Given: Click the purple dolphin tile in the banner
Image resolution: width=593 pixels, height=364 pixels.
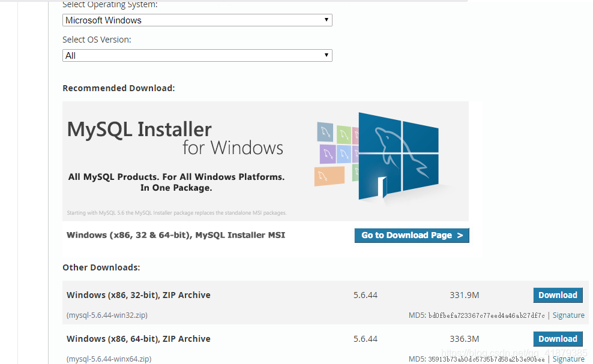Looking at the screenshot, I should [328, 154].
